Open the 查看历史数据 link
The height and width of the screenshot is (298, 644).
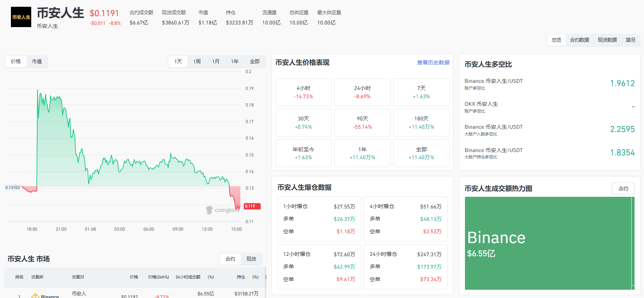433,62
